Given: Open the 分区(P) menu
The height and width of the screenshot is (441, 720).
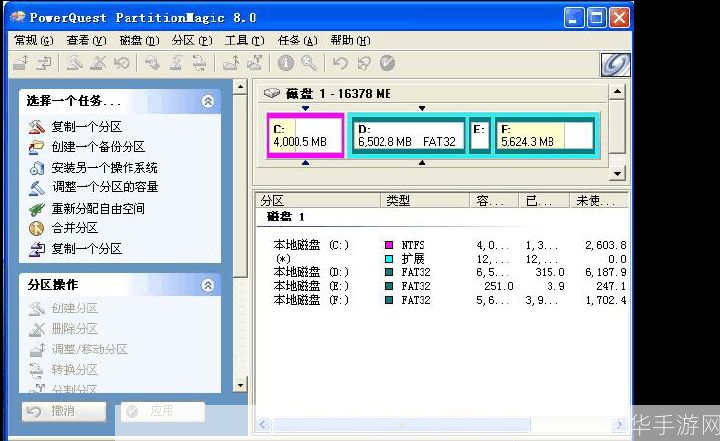Looking at the screenshot, I should pos(192,40).
